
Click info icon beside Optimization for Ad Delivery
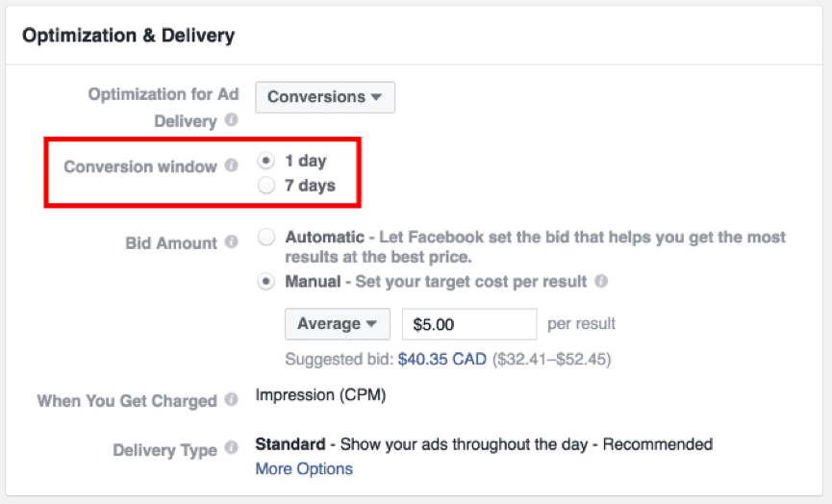[x=231, y=121]
